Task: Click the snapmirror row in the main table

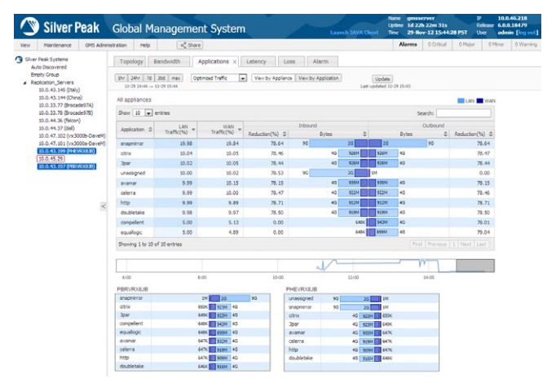Action: [305, 143]
